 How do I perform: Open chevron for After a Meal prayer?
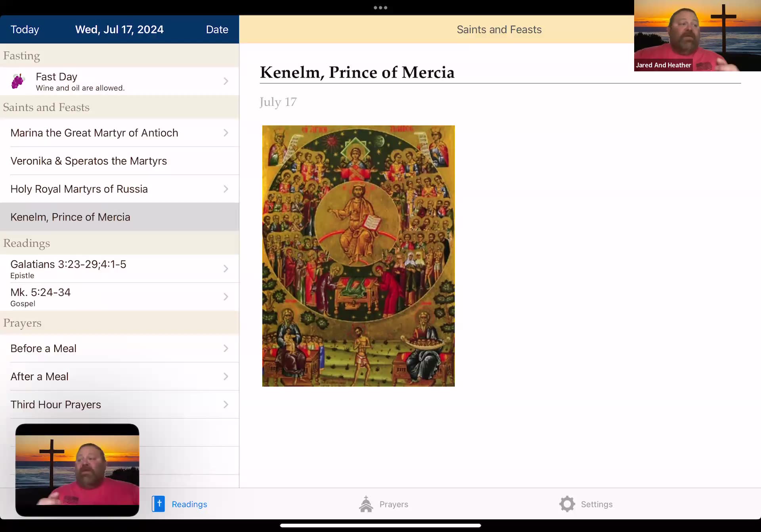(226, 376)
